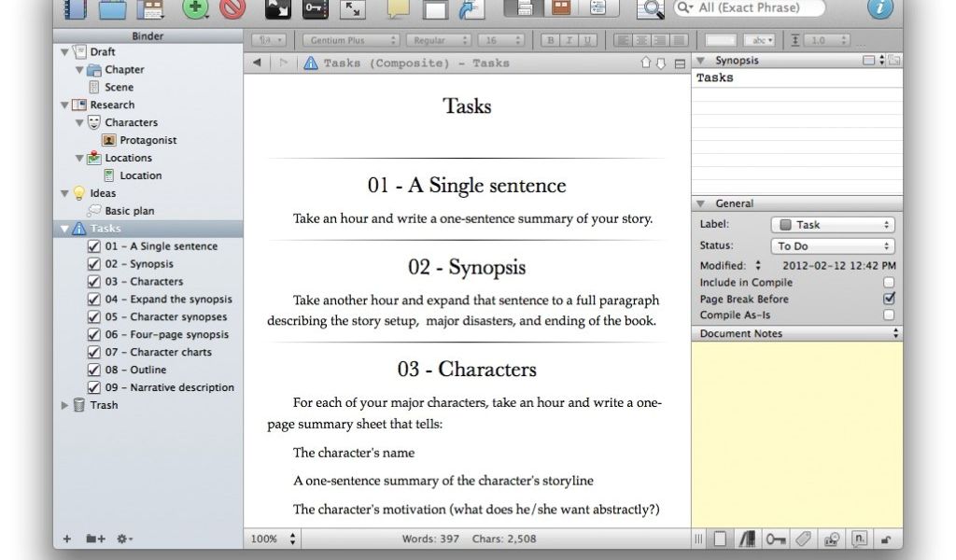Select Basic plan under Ideas
Screen dimensions: 956x560
click(130, 211)
